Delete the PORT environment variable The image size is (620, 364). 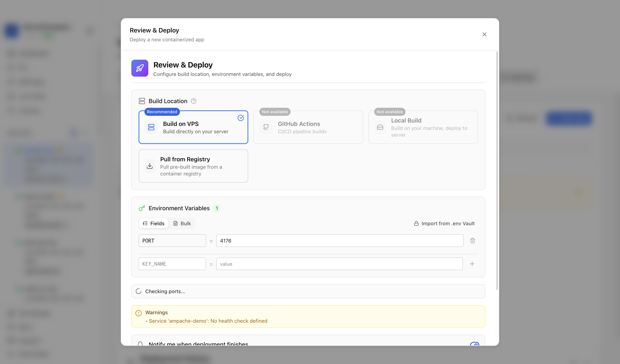[x=472, y=241]
